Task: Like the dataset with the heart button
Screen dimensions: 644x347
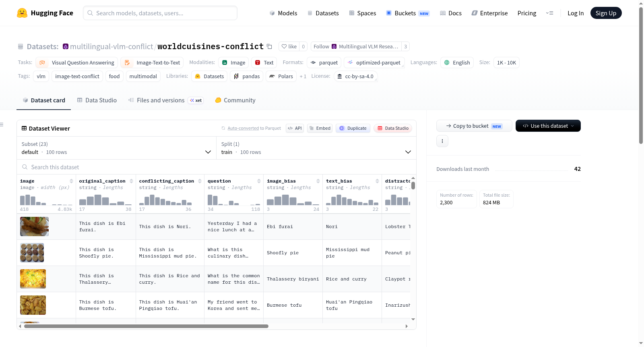Action: pyautogui.click(x=289, y=46)
